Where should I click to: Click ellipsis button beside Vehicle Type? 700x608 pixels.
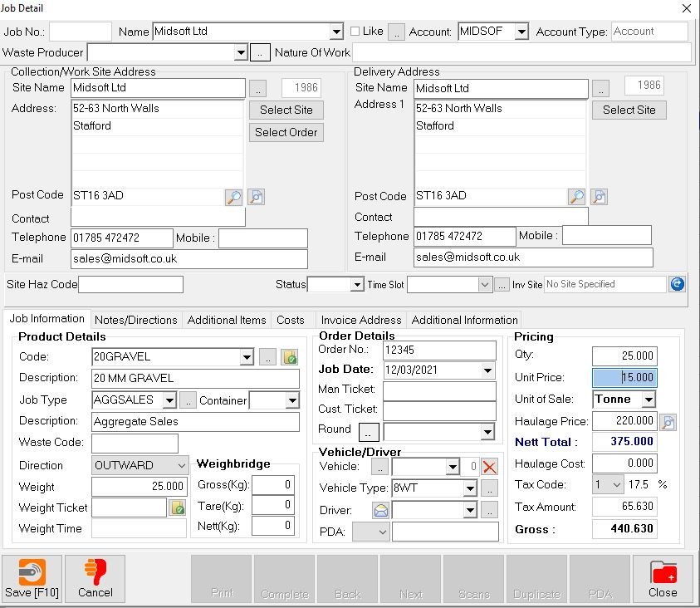click(x=489, y=488)
